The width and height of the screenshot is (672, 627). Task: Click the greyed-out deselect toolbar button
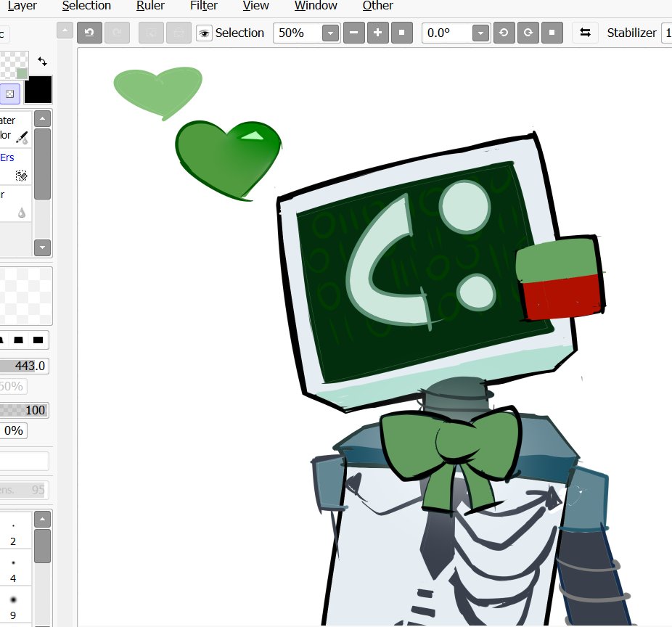pos(151,33)
